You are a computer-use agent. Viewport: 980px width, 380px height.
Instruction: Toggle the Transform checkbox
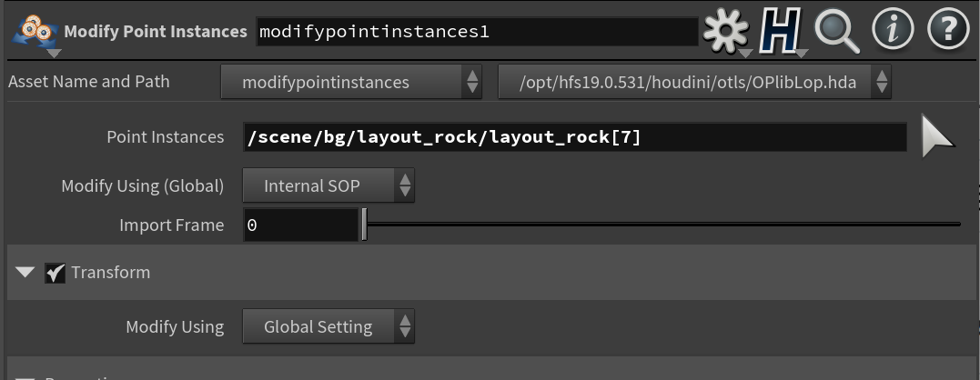pyautogui.click(x=55, y=273)
